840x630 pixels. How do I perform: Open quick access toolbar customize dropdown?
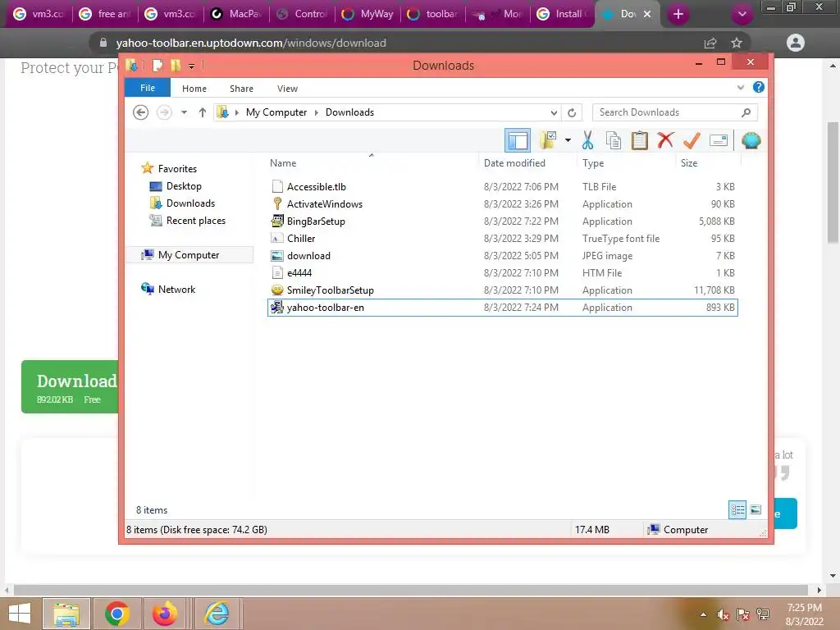pos(191,66)
